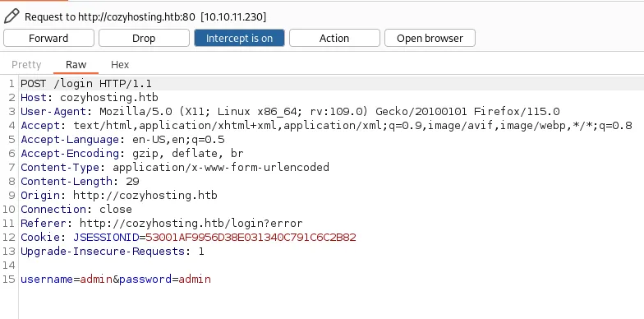Launch Burp's Open browser button
Viewport: 644px width, 319px height.
pyautogui.click(x=430, y=38)
